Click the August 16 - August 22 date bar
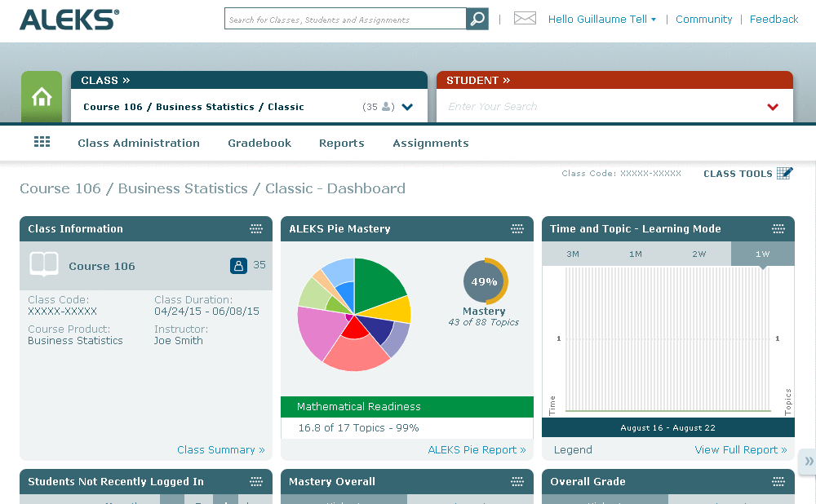 tap(668, 428)
